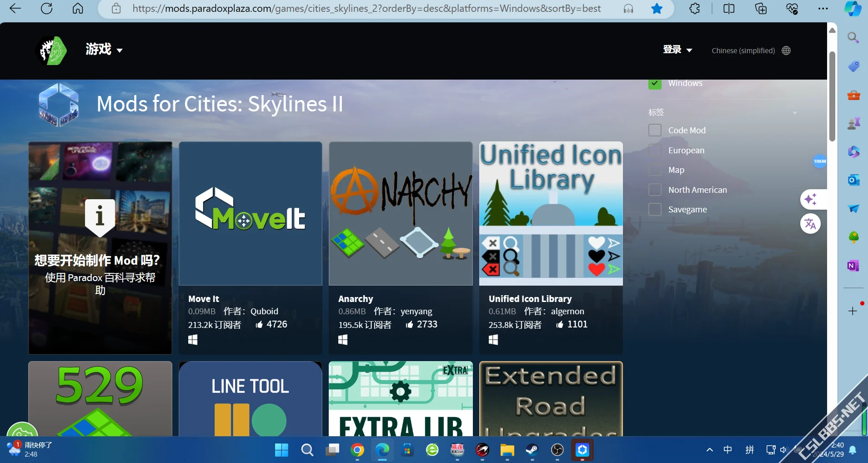Open the Move It mod card image
This screenshot has height=463, width=868.
pyautogui.click(x=251, y=214)
